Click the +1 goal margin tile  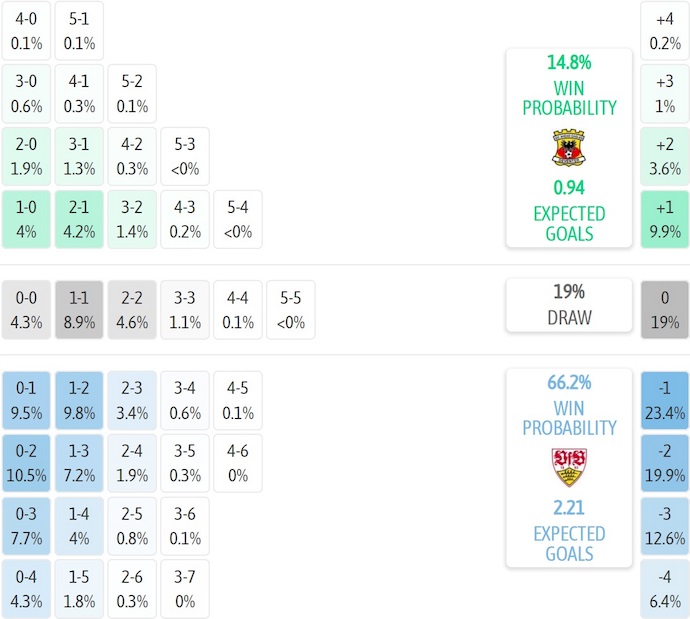[665, 219]
